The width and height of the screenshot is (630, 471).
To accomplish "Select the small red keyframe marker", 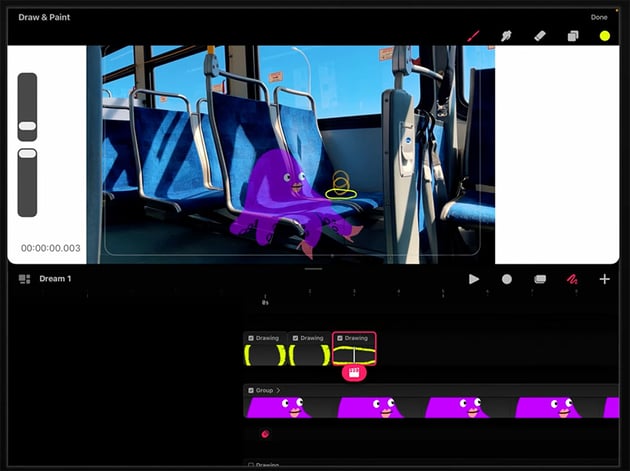I will pyautogui.click(x=265, y=434).
